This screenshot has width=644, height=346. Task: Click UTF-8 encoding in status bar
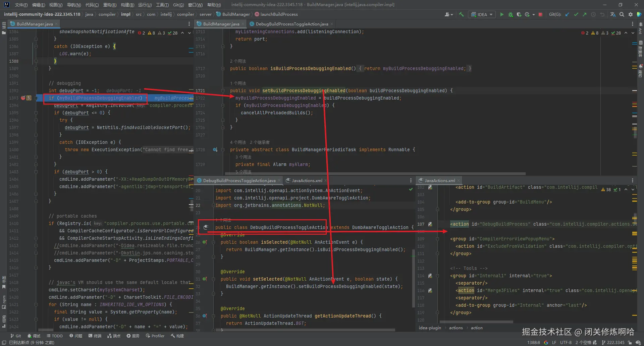[x=566, y=342]
